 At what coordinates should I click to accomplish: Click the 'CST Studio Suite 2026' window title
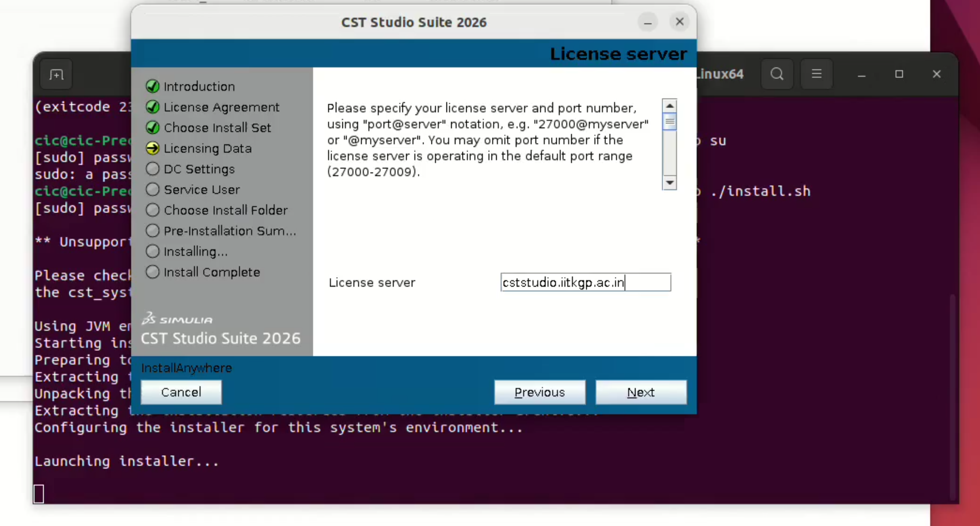[x=414, y=22]
